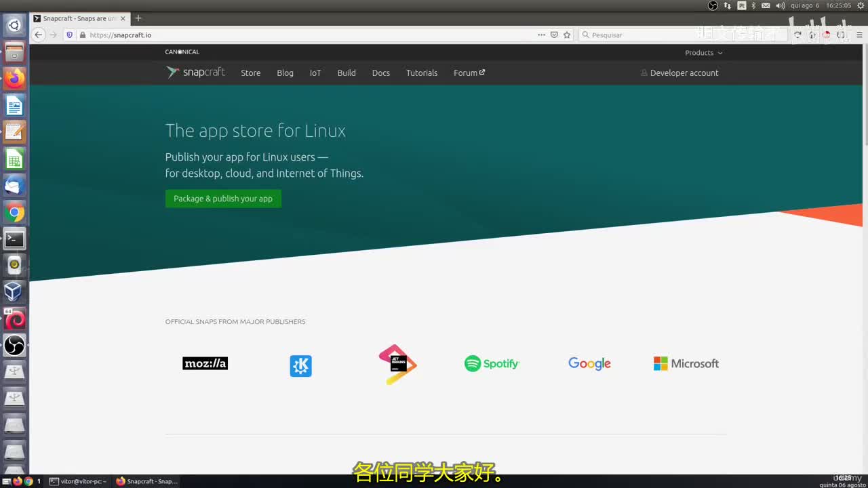Switch to the vitor@vitor-pc terminal taskbar window
The height and width of the screenshot is (488, 868).
(78, 481)
